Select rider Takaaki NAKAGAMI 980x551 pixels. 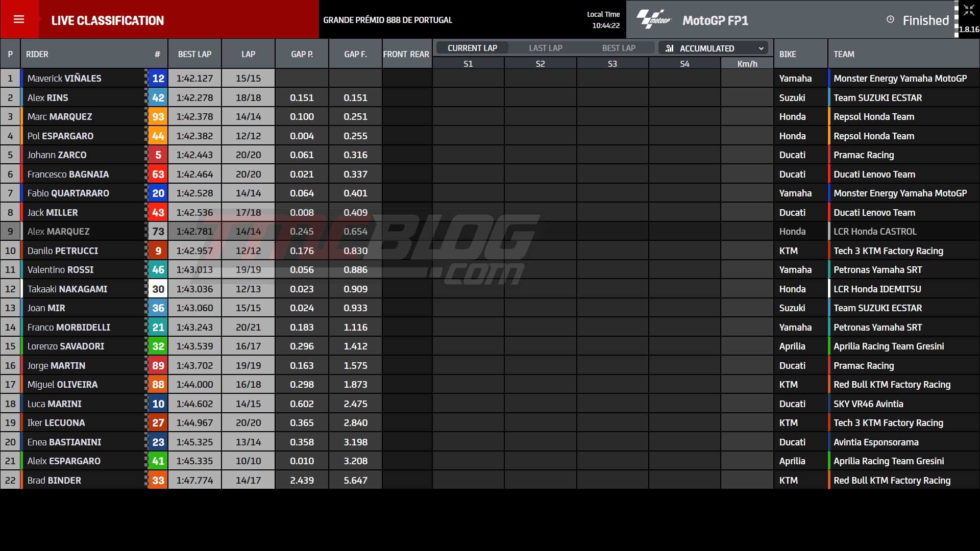click(67, 289)
